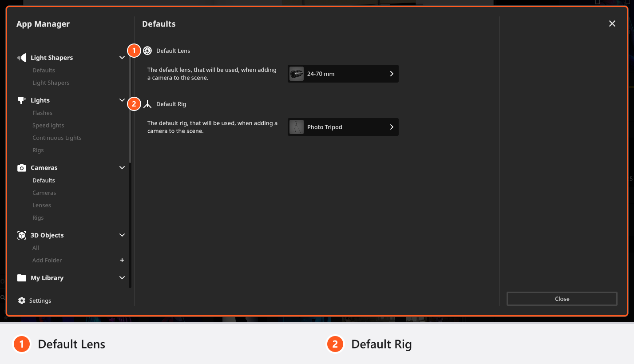This screenshot has width=634, height=364.
Task: Select All under 3D Objects
Action: point(36,248)
